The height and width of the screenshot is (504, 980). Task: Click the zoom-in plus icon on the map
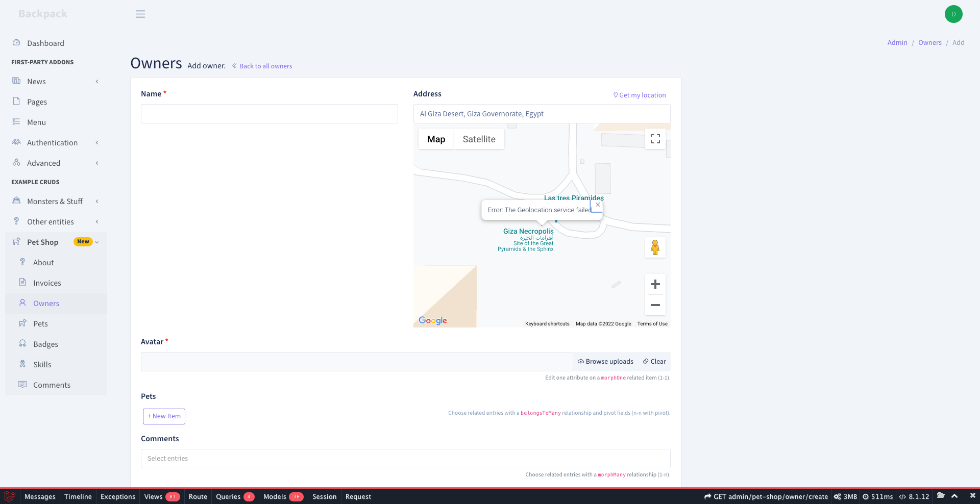655,284
